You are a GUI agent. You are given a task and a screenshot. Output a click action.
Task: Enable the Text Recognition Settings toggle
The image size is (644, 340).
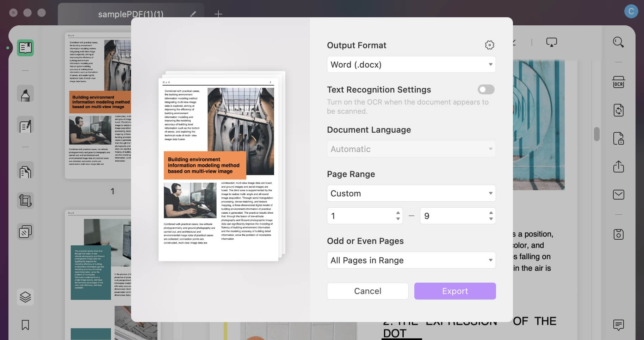click(x=486, y=89)
